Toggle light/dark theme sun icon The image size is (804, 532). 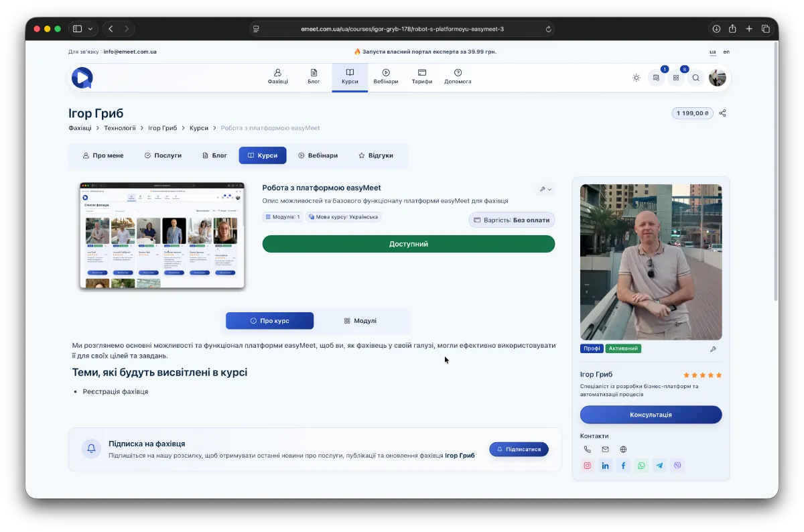pos(636,78)
